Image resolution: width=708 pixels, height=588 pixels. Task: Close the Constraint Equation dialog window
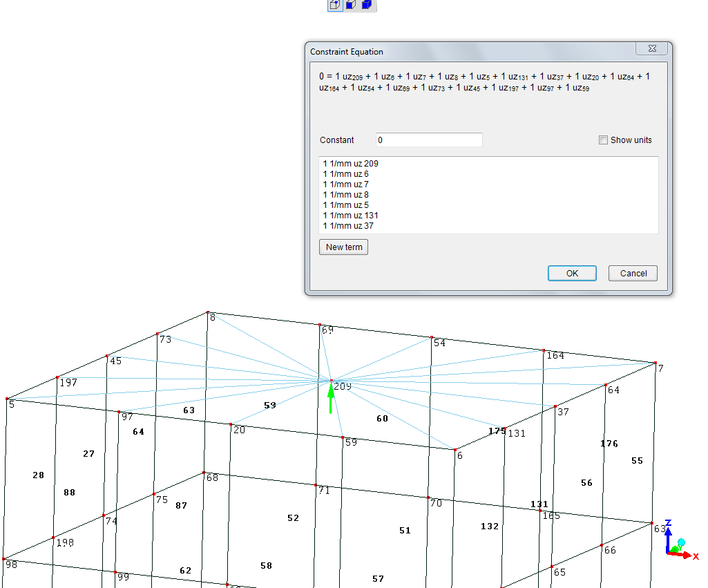point(651,49)
